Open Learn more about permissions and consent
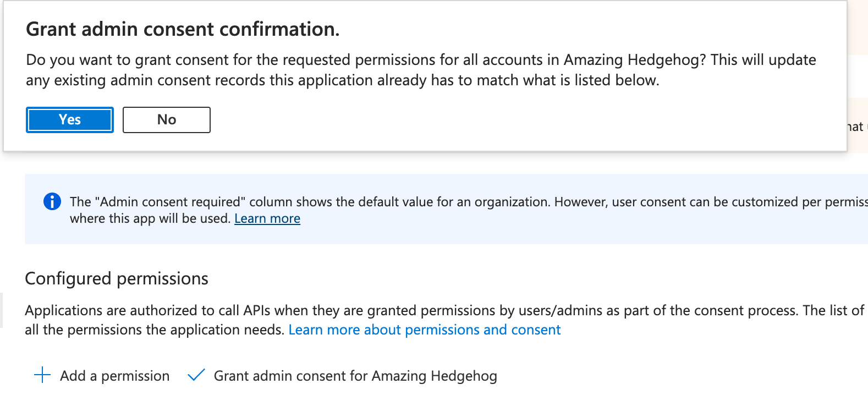Image resolution: width=868 pixels, height=395 pixels. pyautogui.click(x=424, y=330)
